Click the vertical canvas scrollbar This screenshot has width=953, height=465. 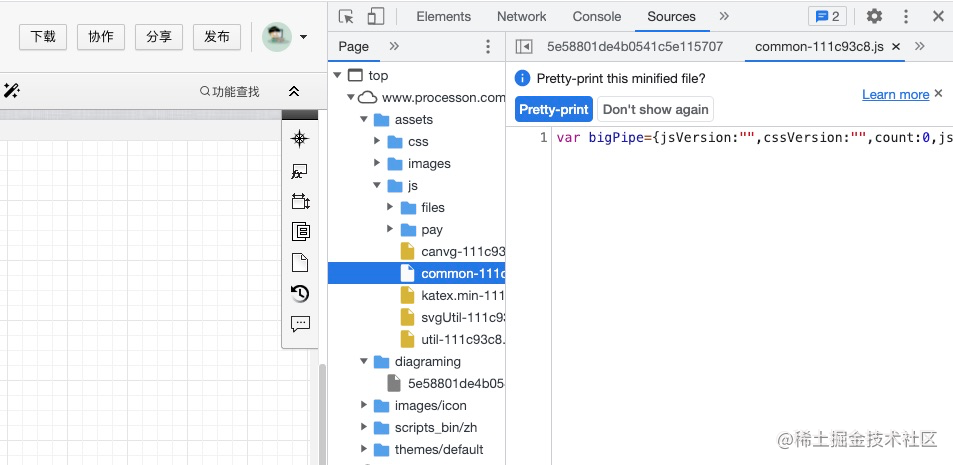click(x=323, y=413)
